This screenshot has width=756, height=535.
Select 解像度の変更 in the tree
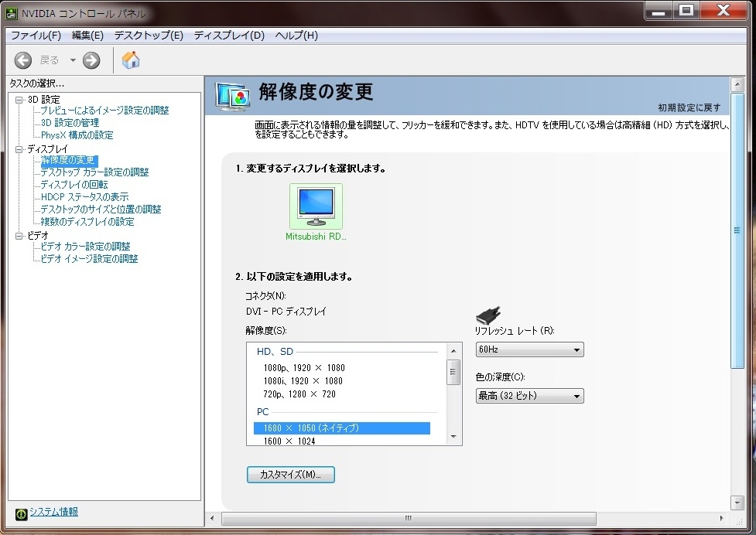[x=68, y=160]
